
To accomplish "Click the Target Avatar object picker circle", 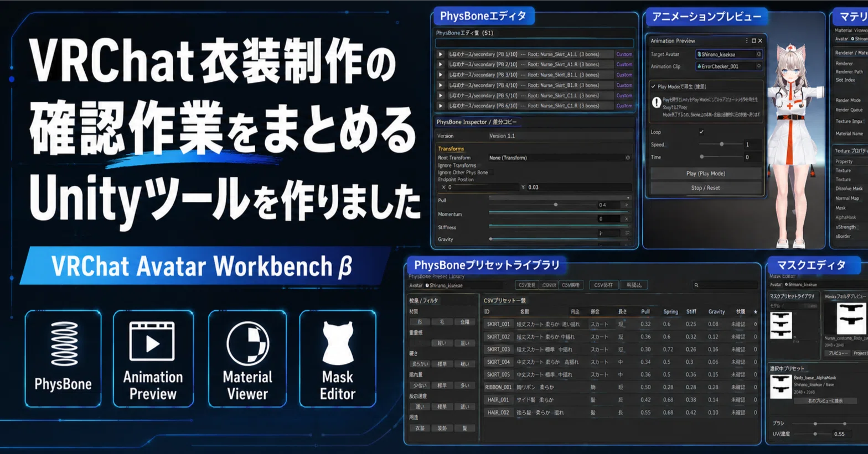I will [758, 54].
